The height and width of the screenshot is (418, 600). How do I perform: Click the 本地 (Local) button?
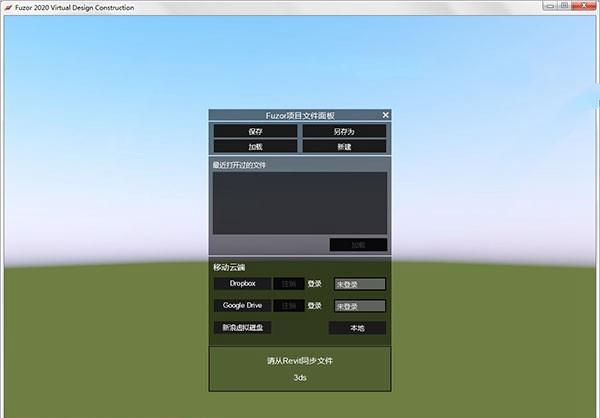[357, 328]
